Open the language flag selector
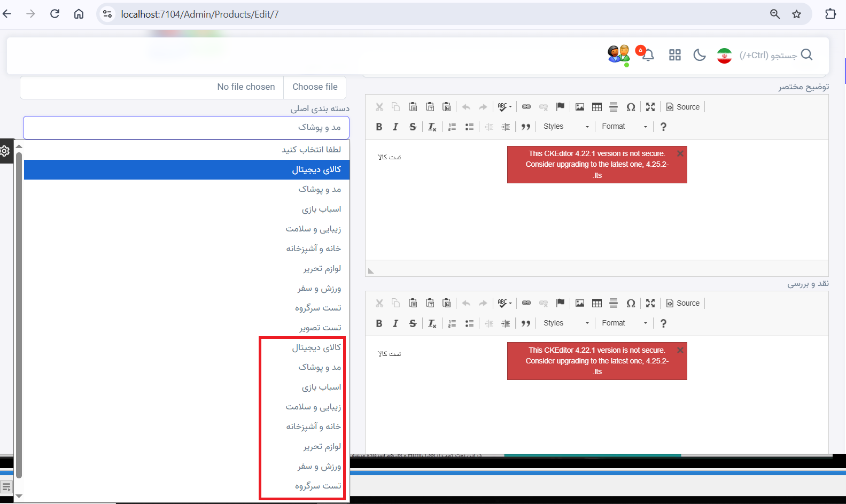The width and height of the screenshot is (846, 504). (724, 55)
